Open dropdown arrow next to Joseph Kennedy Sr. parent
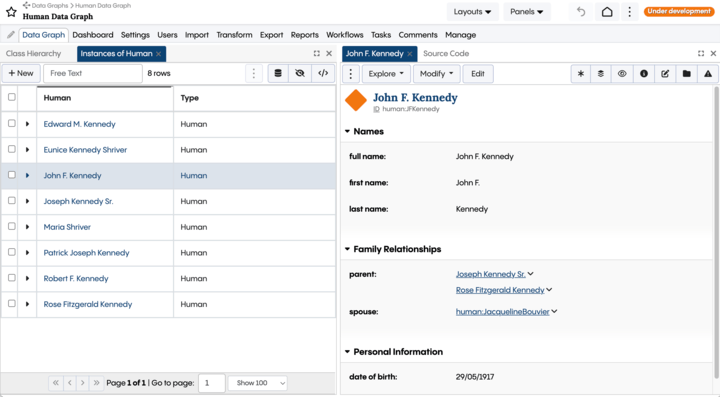The image size is (720, 397). click(531, 274)
